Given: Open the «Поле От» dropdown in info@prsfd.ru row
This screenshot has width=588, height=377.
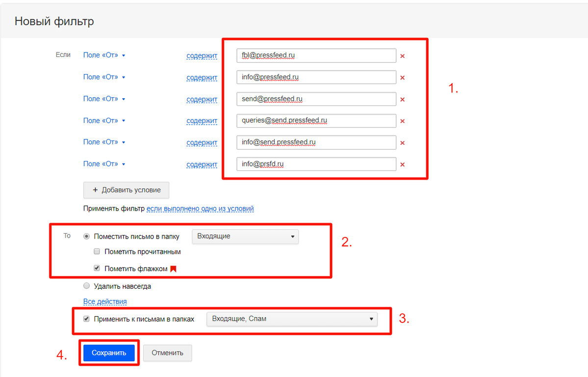Looking at the screenshot, I should point(104,164).
